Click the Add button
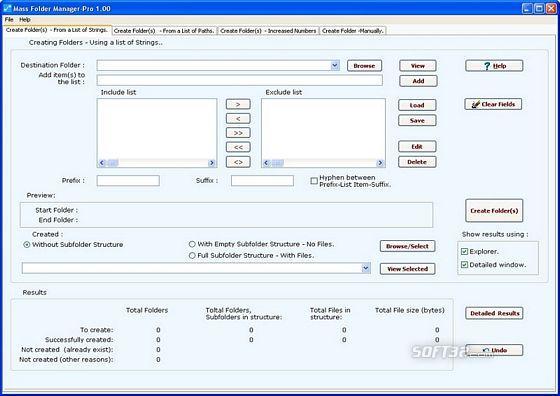560x396 pixels. 418,81
